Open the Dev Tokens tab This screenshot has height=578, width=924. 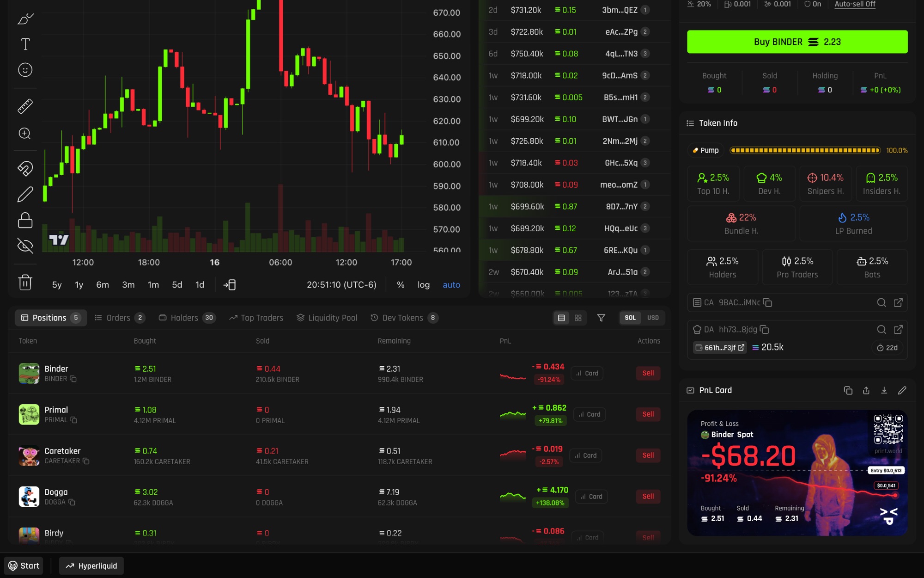pos(405,318)
